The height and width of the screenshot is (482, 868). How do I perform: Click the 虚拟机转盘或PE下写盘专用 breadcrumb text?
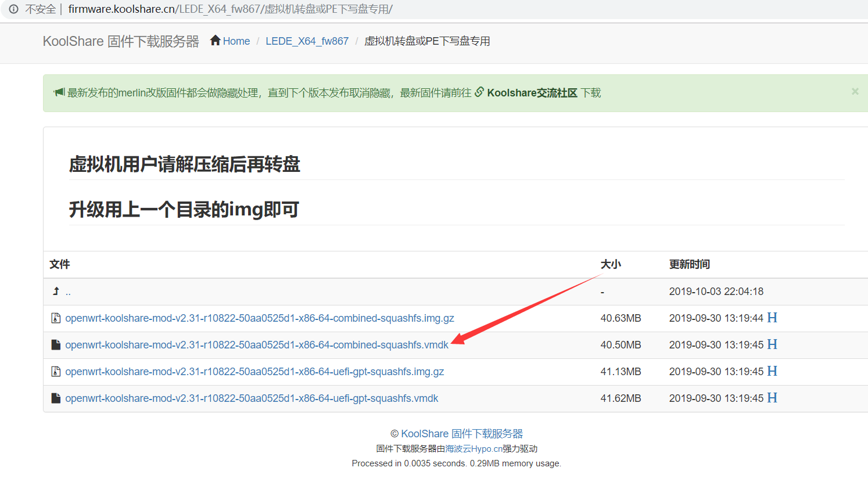point(427,41)
